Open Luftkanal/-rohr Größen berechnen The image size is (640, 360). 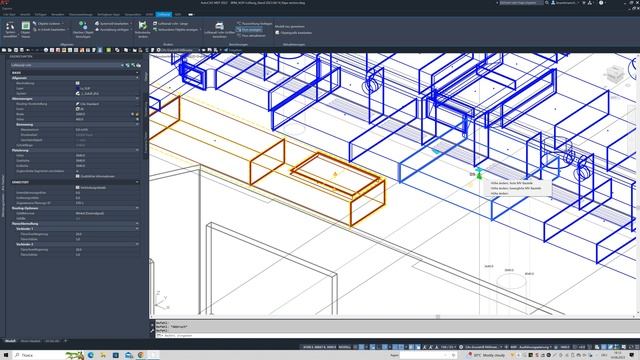click(x=220, y=29)
